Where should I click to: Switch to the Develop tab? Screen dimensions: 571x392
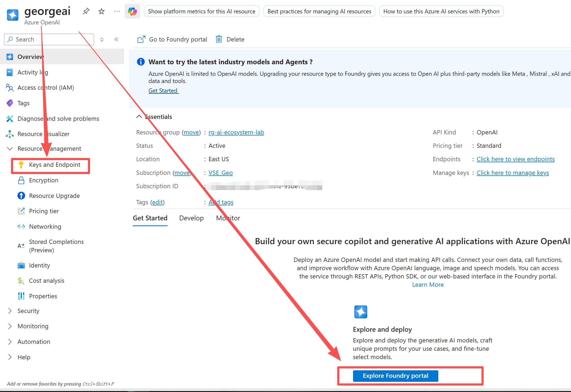191,218
